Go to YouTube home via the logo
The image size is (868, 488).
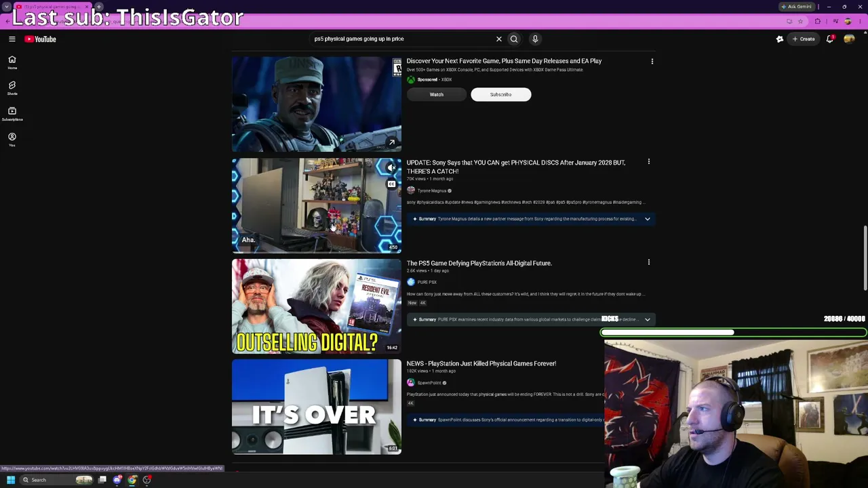(x=41, y=39)
